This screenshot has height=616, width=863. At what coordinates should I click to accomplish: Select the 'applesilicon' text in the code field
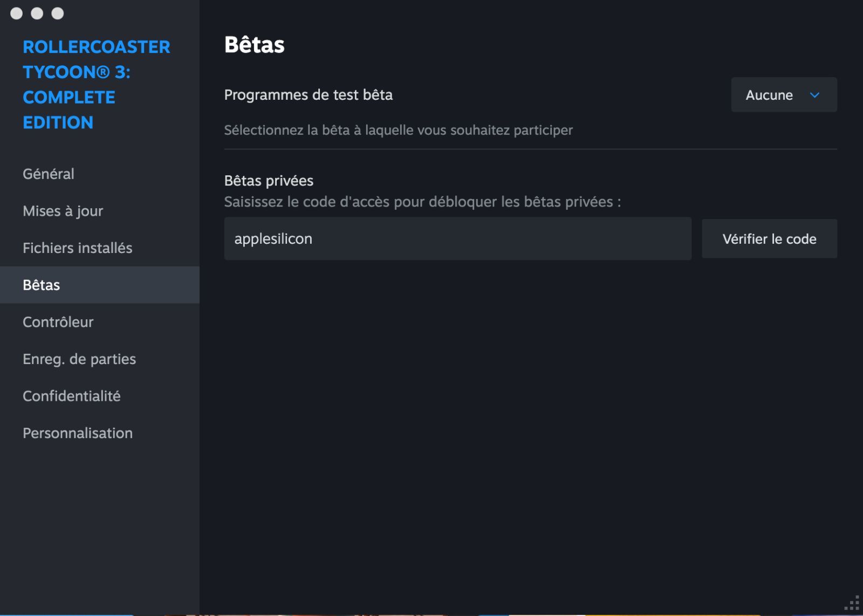(273, 238)
